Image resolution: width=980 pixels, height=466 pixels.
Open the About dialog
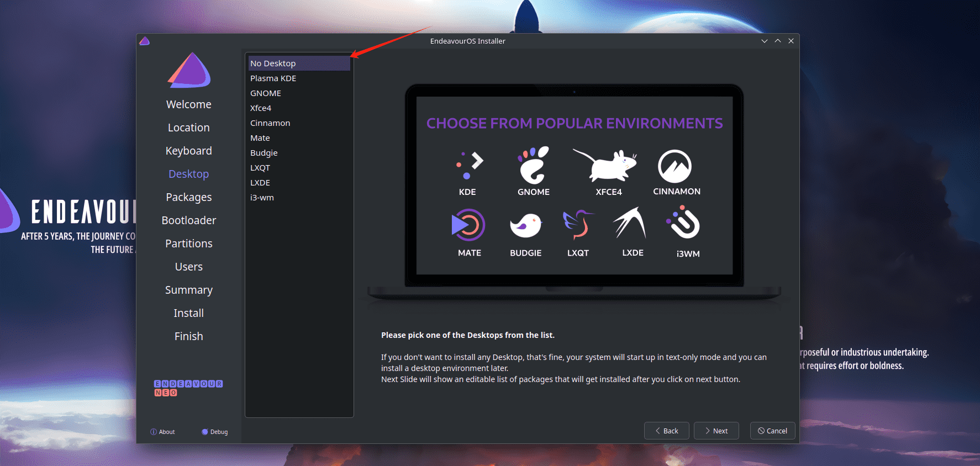(162, 432)
